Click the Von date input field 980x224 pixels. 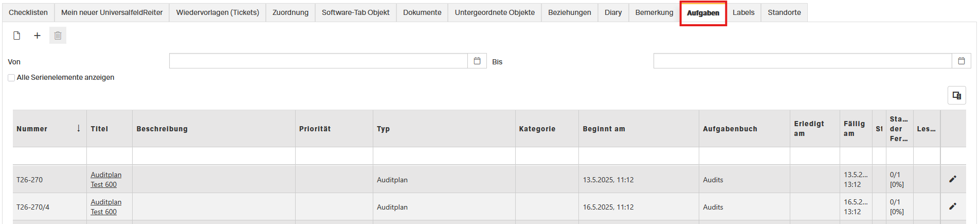(x=318, y=61)
